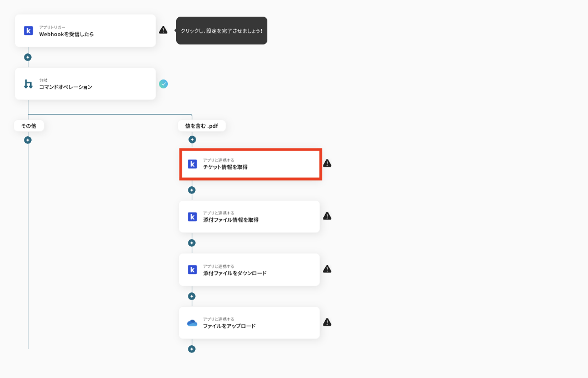This screenshot has height=378, width=588.
Task: Open the Webhookを受信したら trigger card
Action: [85, 31]
